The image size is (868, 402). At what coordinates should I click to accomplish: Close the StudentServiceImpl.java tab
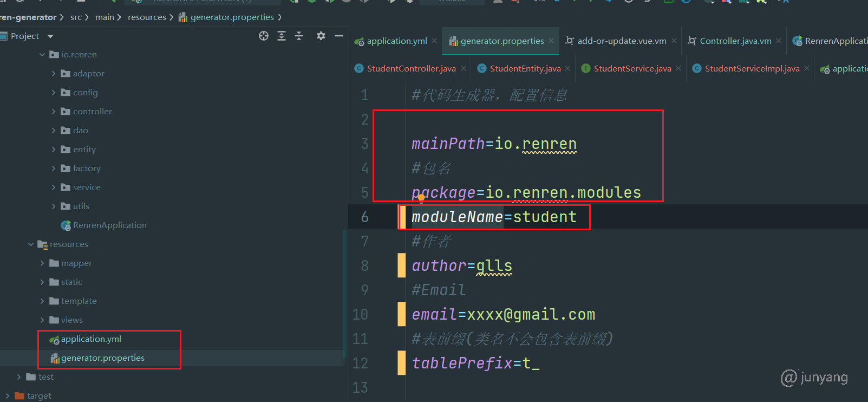coord(807,69)
